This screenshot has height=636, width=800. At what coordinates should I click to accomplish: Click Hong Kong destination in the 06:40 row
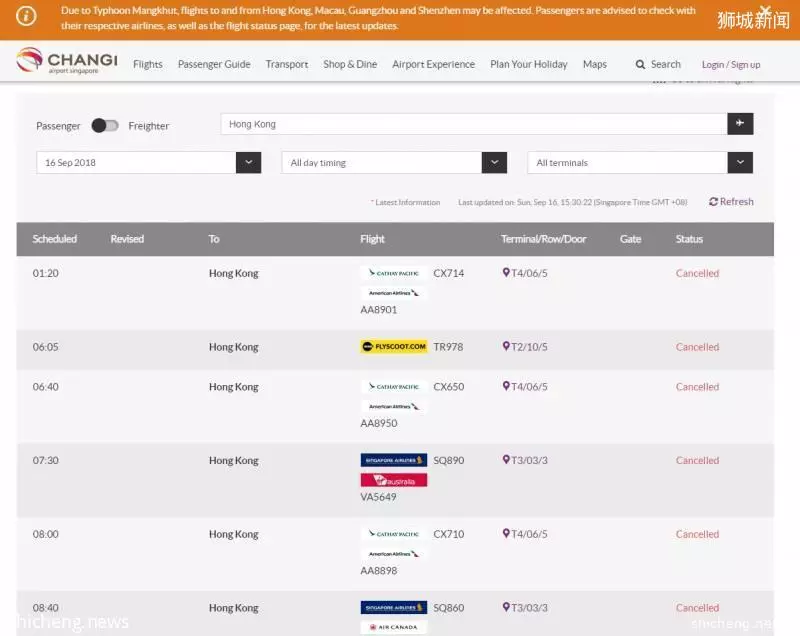coord(234,387)
